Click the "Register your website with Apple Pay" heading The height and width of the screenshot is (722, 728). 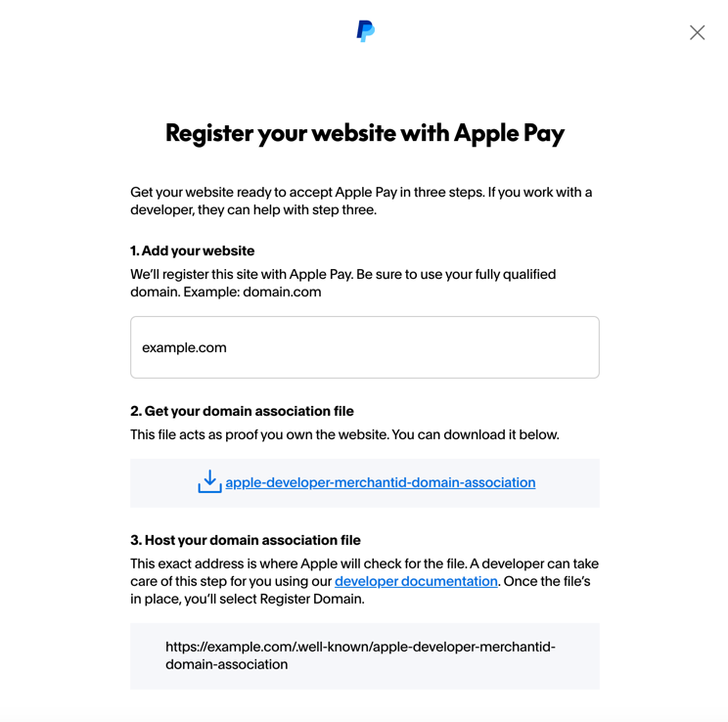[364, 133]
